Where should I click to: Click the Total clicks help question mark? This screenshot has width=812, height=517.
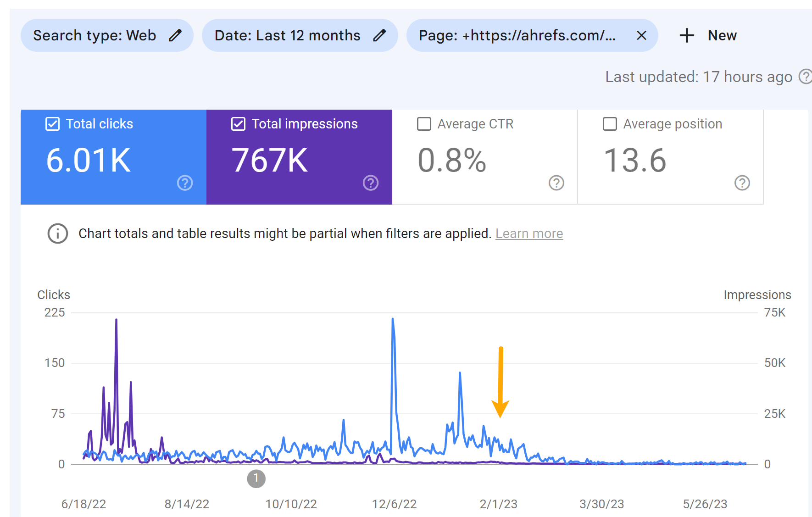(x=185, y=183)
